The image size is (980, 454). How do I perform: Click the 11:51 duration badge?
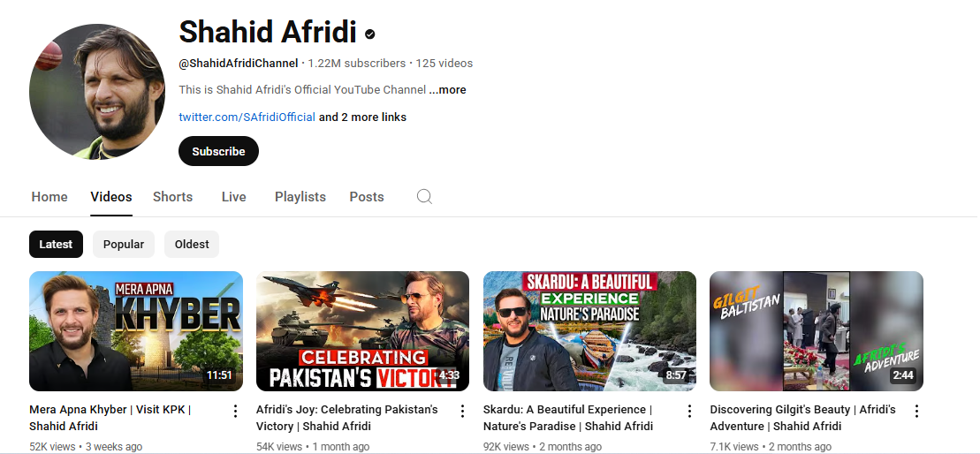(219, 375)
